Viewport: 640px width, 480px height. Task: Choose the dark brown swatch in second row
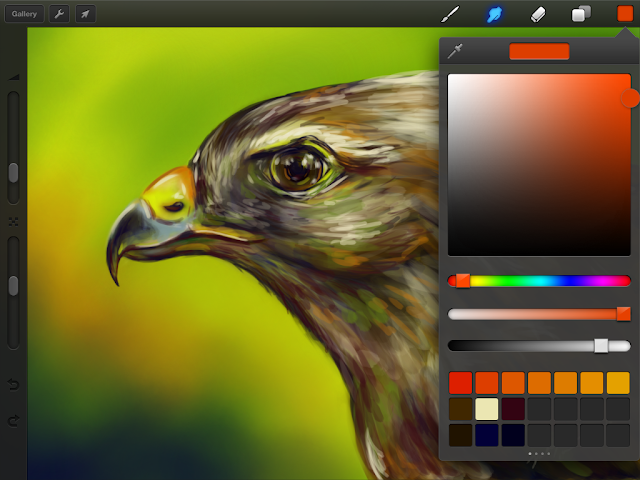coord(460,409)
